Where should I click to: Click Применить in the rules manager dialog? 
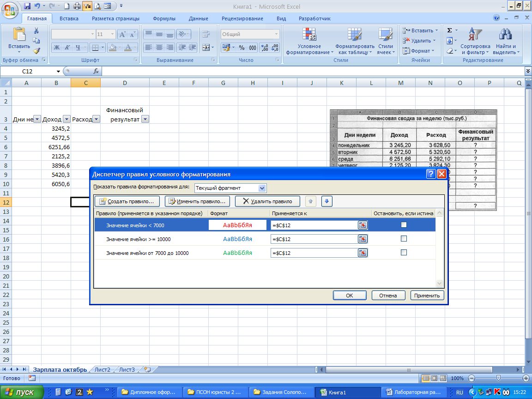pos(427,296)
